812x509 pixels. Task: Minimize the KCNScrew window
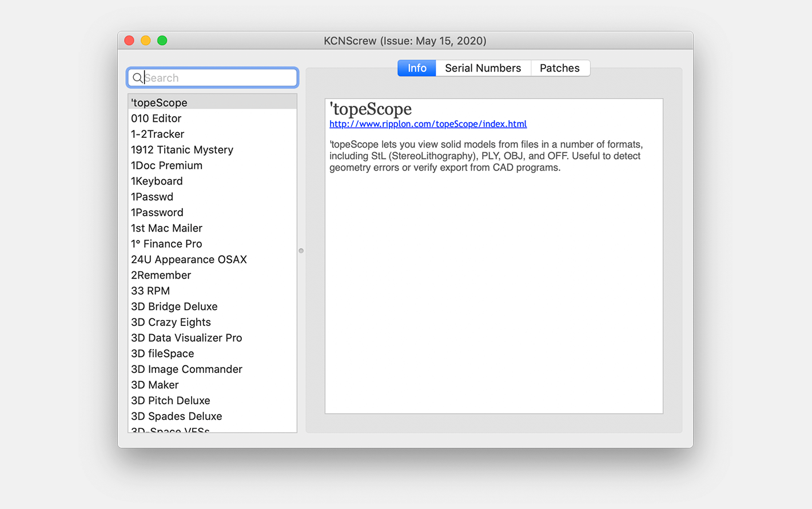tap(146, 41)
